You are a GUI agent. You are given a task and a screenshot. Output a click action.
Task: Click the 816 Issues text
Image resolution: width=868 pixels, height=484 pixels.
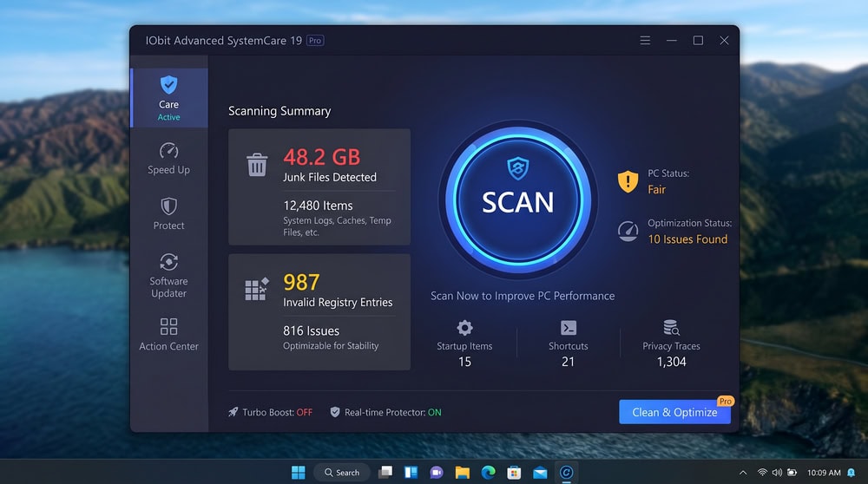[x=311, y=330]
